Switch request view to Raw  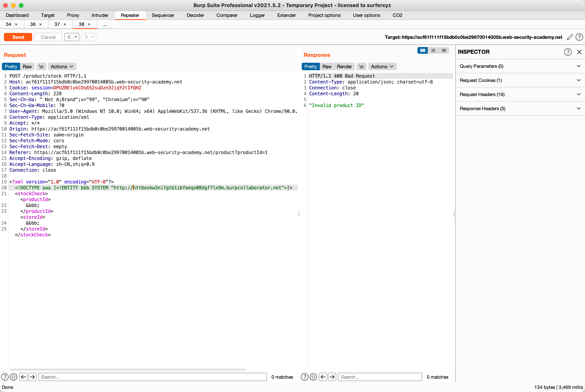(27, 66)
